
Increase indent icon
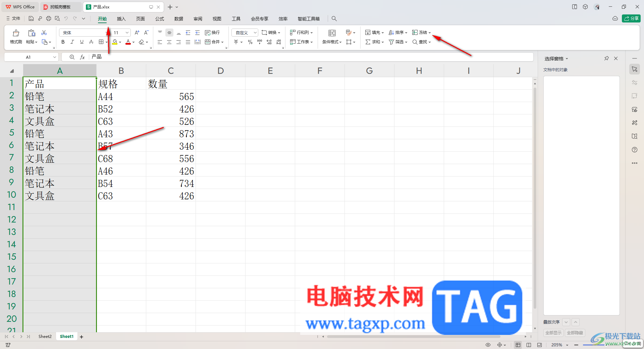point(198,33)
